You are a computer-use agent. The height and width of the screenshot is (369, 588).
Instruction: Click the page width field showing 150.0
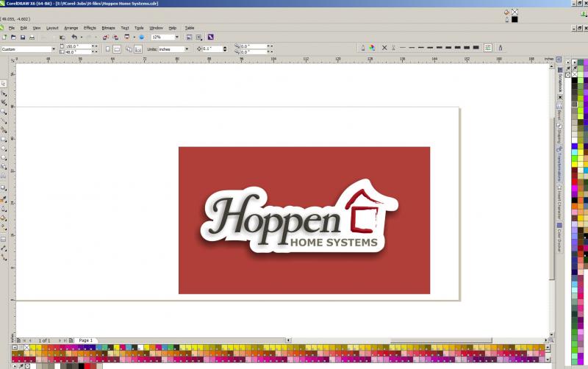coord(79,46)
